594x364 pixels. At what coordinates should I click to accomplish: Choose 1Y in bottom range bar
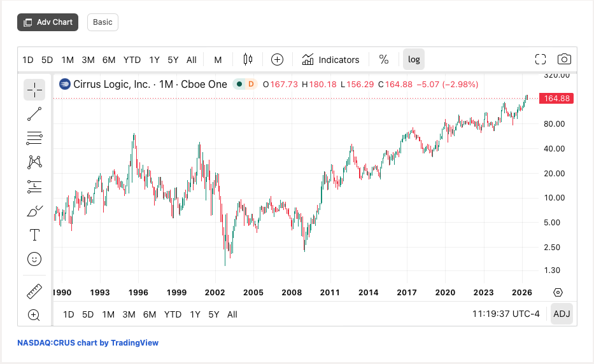pyautogui.click(x=195, y=314)
